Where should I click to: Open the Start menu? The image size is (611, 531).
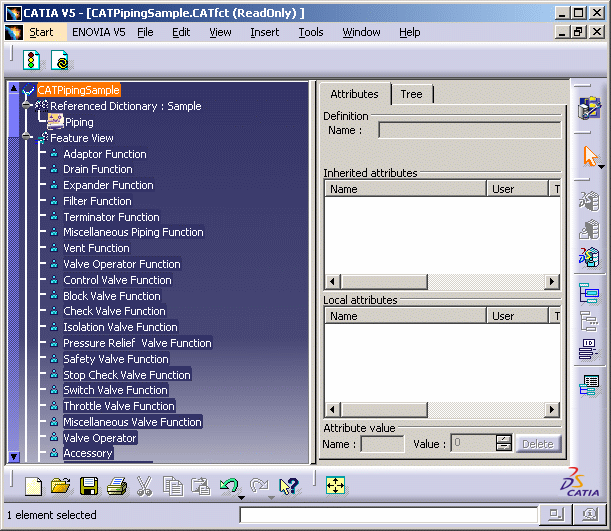41,32
